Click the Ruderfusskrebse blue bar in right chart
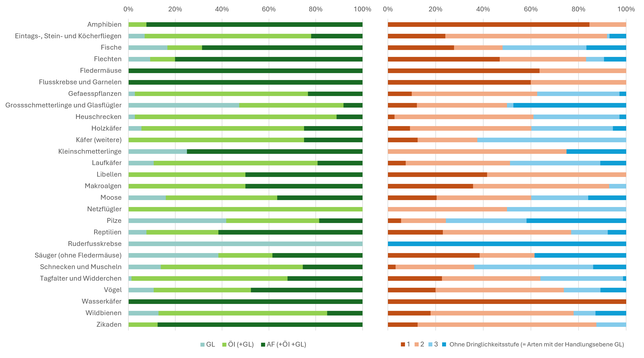The image size is (644, 358). click(507, 244)
